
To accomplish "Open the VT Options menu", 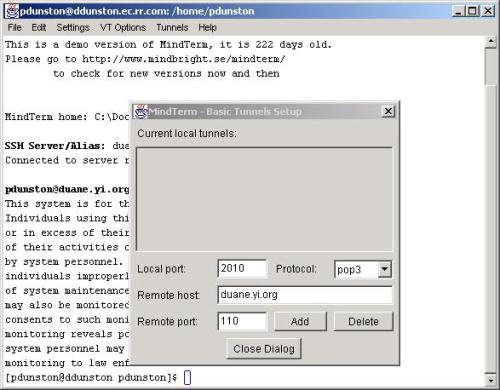I will (x=123, y=27).
